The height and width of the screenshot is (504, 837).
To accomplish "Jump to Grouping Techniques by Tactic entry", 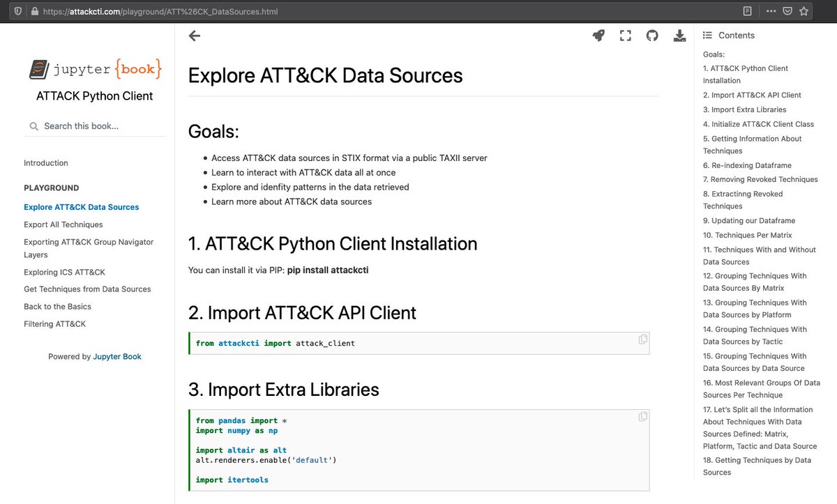I will 755,335.
